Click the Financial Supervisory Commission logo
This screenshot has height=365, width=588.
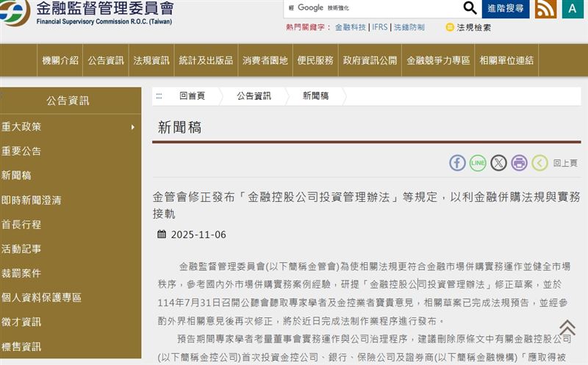click(14, 12)
